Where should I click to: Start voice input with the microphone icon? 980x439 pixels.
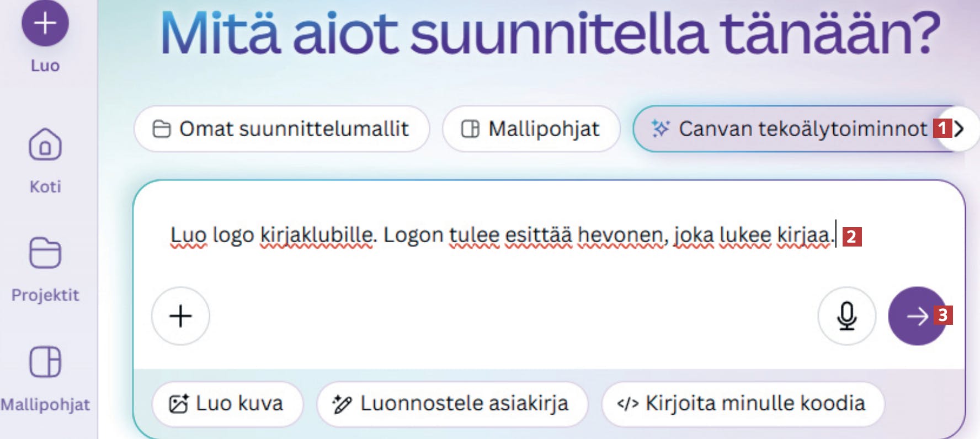[x=846, y=316]
